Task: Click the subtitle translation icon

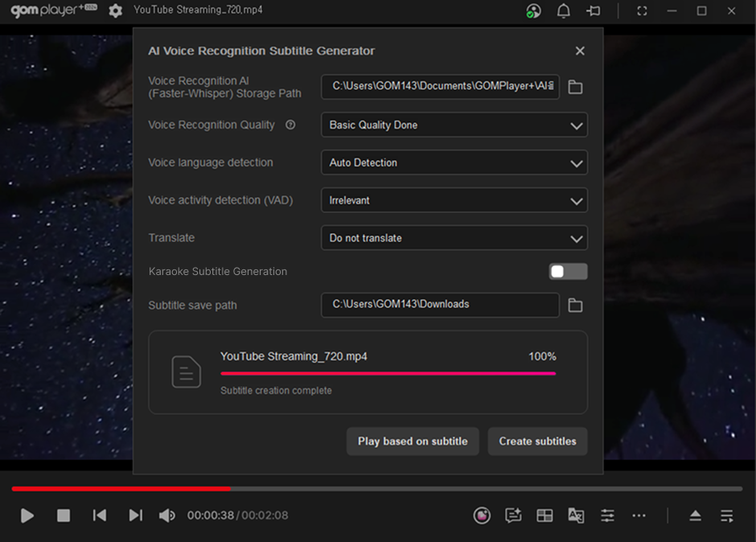Action: (576, 515)
